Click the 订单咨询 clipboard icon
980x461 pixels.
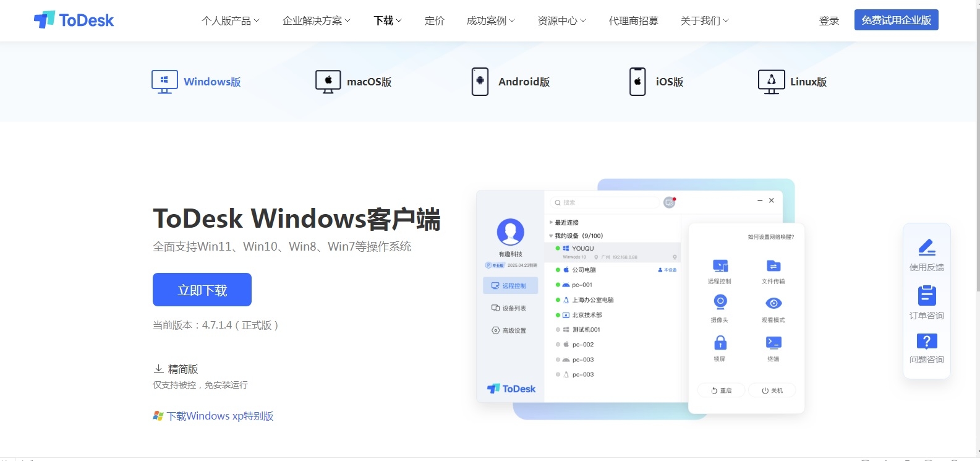(x=926, y=295)
